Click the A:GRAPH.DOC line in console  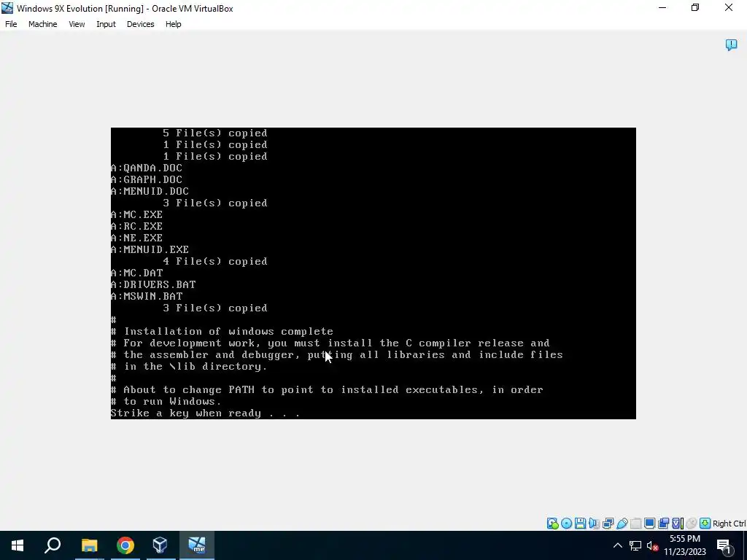tap(146, 179)
